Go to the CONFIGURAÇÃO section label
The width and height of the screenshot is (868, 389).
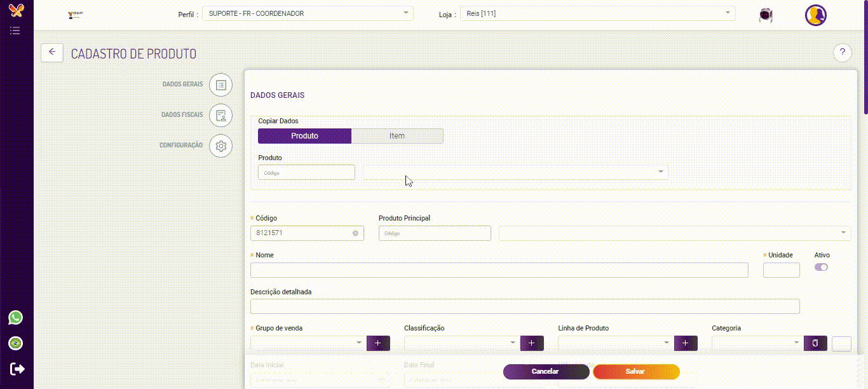click(x=181, y=145)
